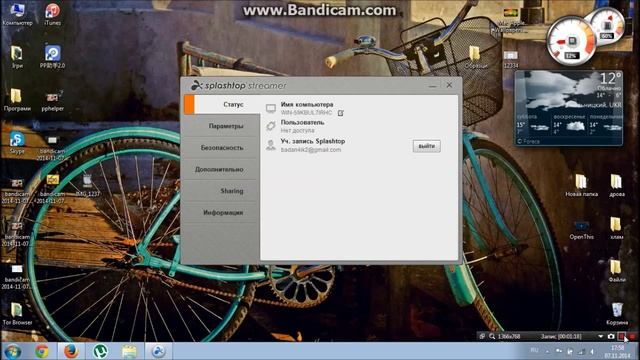Screen dimensions: 640x360
Task: Take a Bandicam screenshot with the camera icon
Action: click(x=611, y=336)
